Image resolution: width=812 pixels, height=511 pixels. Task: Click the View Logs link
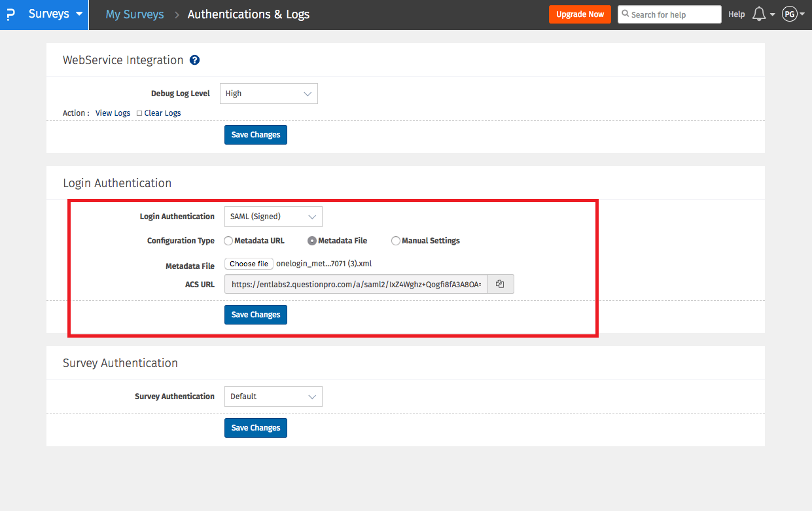click(x=113, y=113)
